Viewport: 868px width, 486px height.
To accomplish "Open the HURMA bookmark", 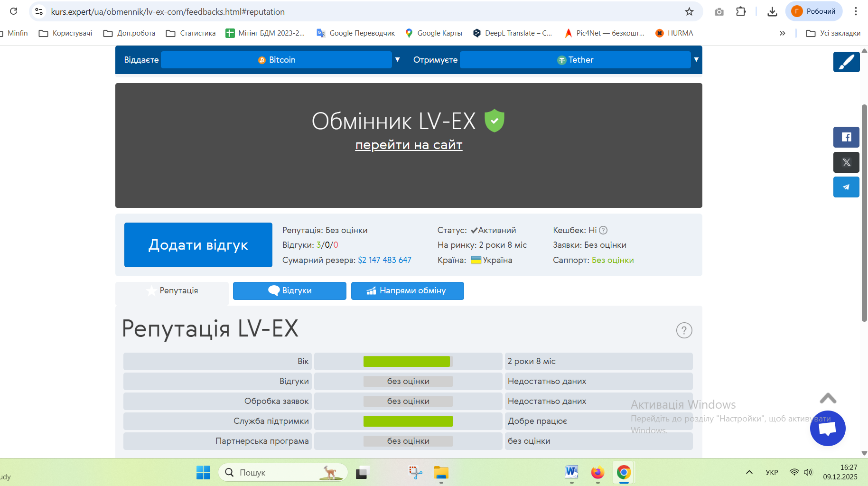I will 674,33.
